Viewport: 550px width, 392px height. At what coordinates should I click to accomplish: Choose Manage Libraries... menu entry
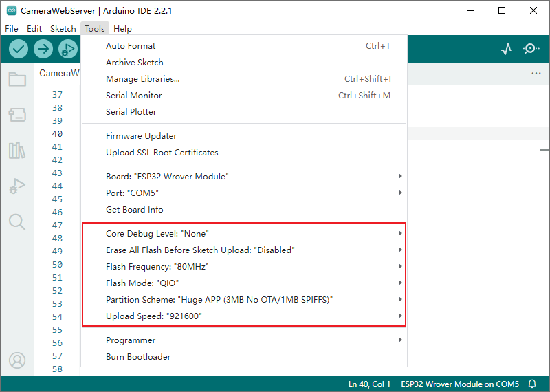[x=143, y=78]
